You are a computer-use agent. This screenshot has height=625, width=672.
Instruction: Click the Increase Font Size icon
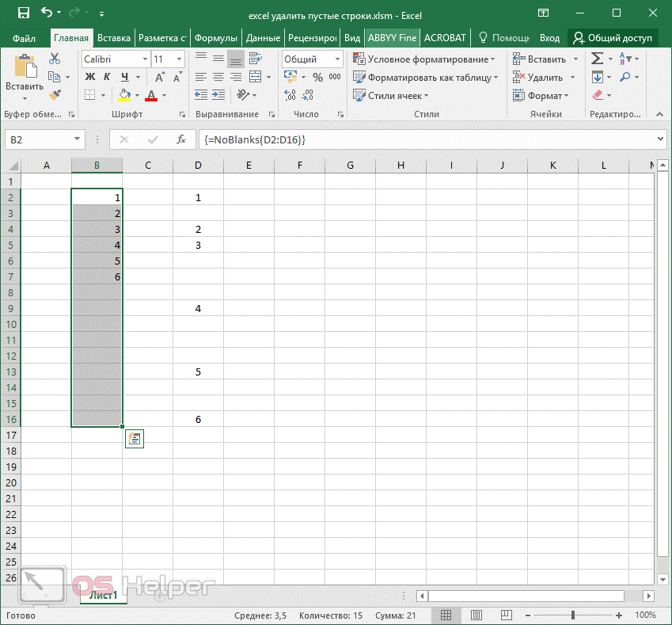(x=161, y=78)
